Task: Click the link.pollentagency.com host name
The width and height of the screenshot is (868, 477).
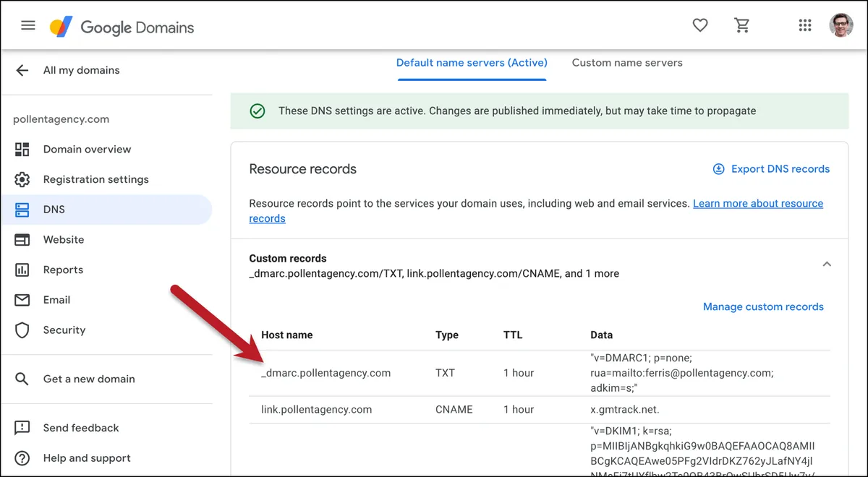Action: (316, 409)
